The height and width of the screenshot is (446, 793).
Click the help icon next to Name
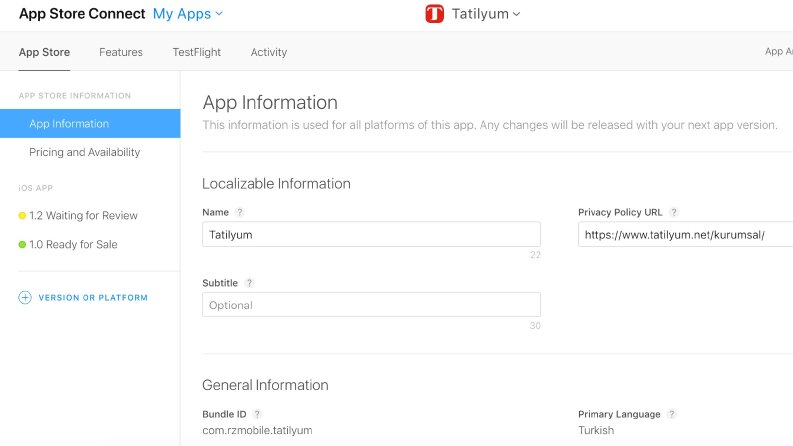[240, 212]
